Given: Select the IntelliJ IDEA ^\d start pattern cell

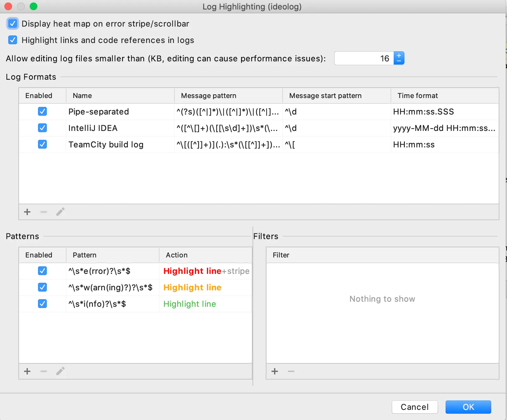Looking at the screenshot, I should tap(337, 128).
